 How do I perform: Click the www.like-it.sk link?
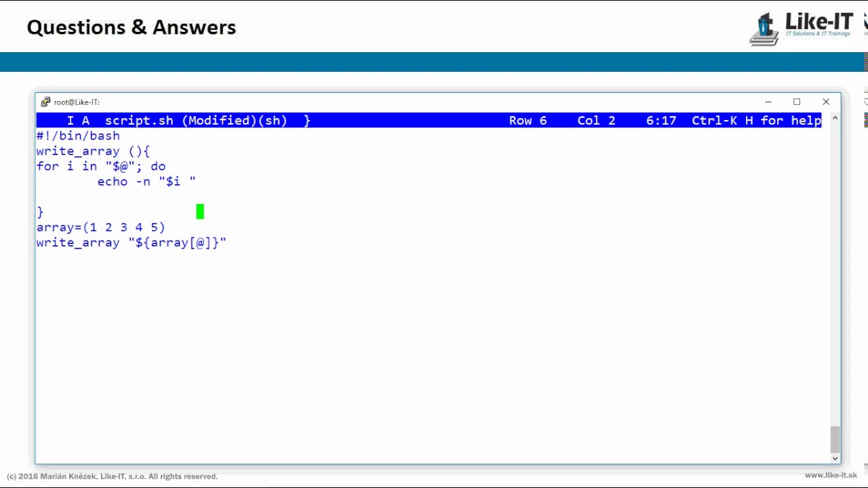coord(831,476)
